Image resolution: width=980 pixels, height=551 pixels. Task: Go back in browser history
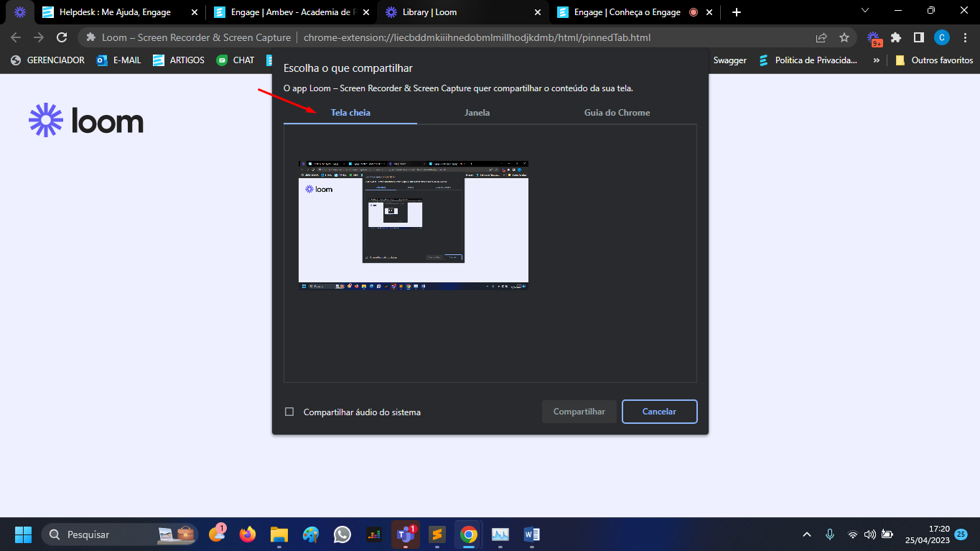(17, 37)
